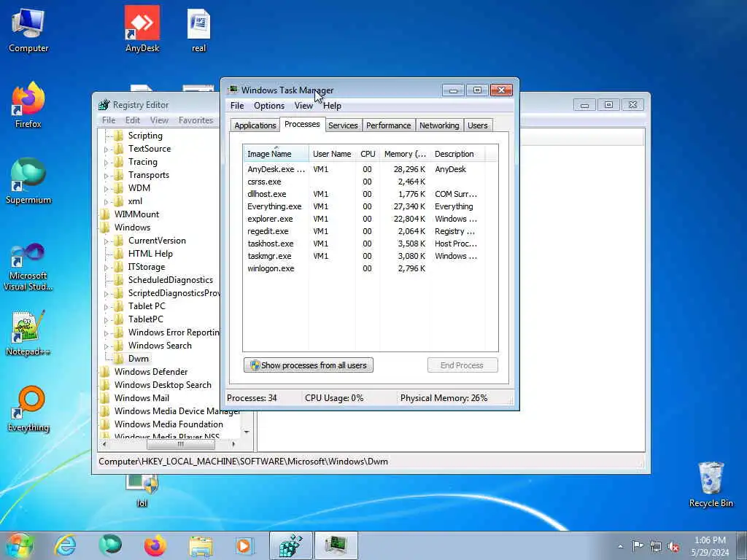Click shield icon on Show processes button
This screenshot has height=560, width=747.
pos(255,365)
